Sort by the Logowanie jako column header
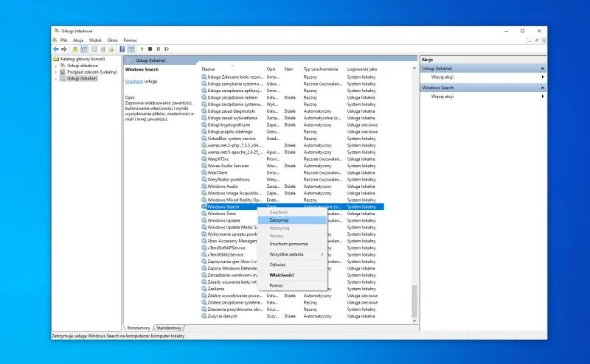Image resolution: width=590 pixels, height=364 pixels. click(x=364, y=69)
